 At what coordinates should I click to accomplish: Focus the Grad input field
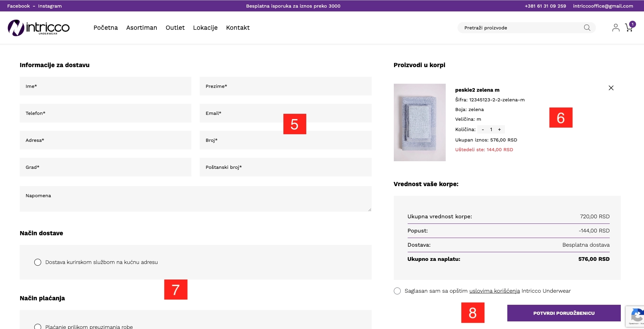(106, 167)
